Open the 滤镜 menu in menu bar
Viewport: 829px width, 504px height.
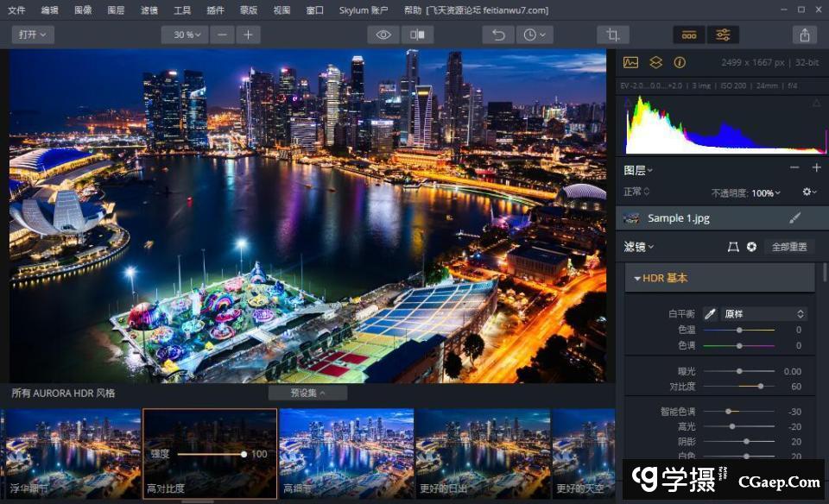click(149, 10)
